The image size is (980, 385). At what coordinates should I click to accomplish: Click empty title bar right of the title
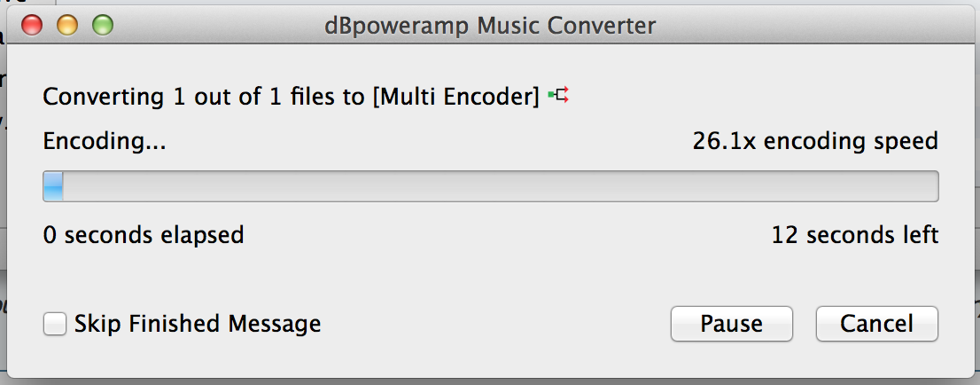(815, 25)
